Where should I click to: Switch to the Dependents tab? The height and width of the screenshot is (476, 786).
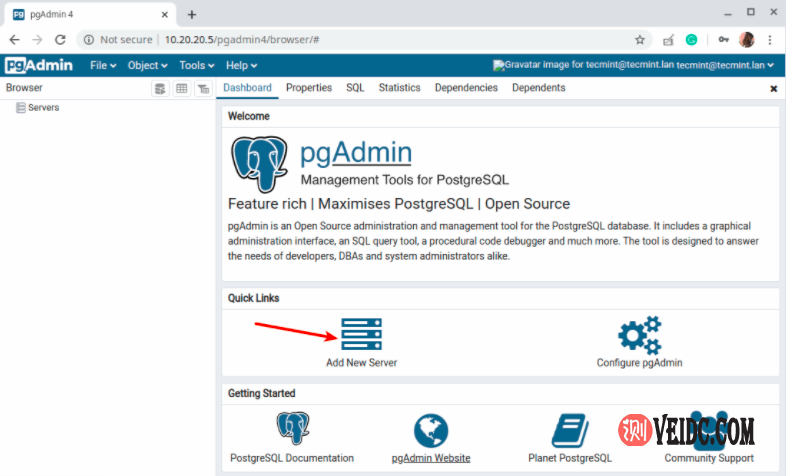tap(538, 88)
